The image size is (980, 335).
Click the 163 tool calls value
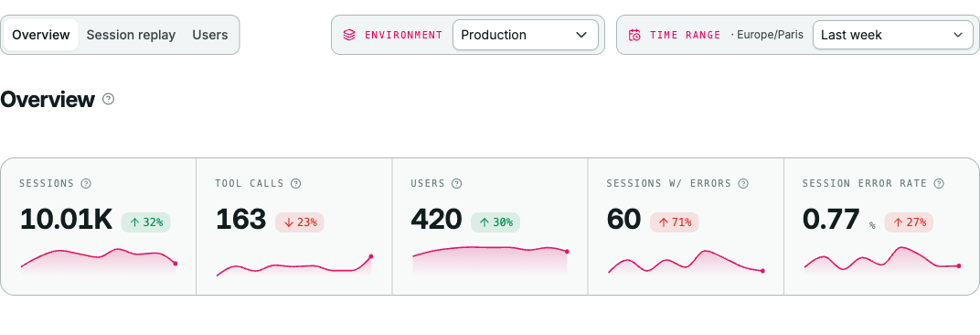pyautogui.click(x=241, y=220)
